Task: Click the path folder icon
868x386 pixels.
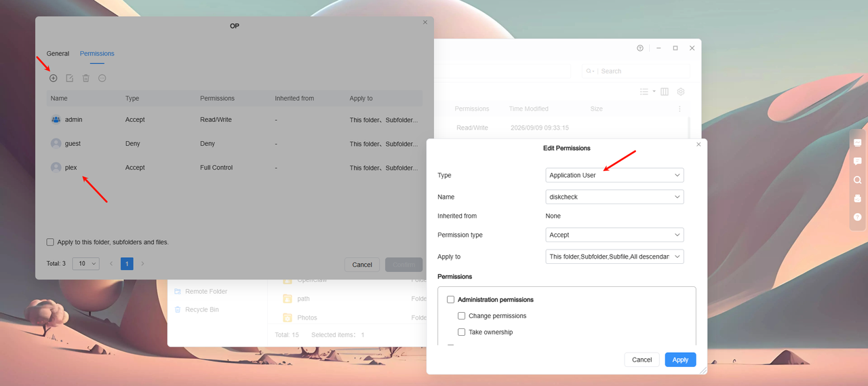Action: coord(288,298)
